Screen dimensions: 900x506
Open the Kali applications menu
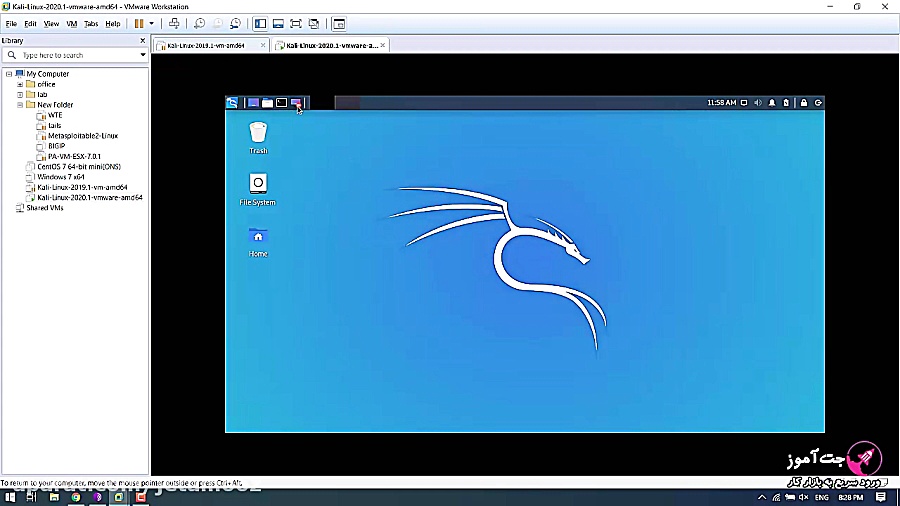coord(232,103)
